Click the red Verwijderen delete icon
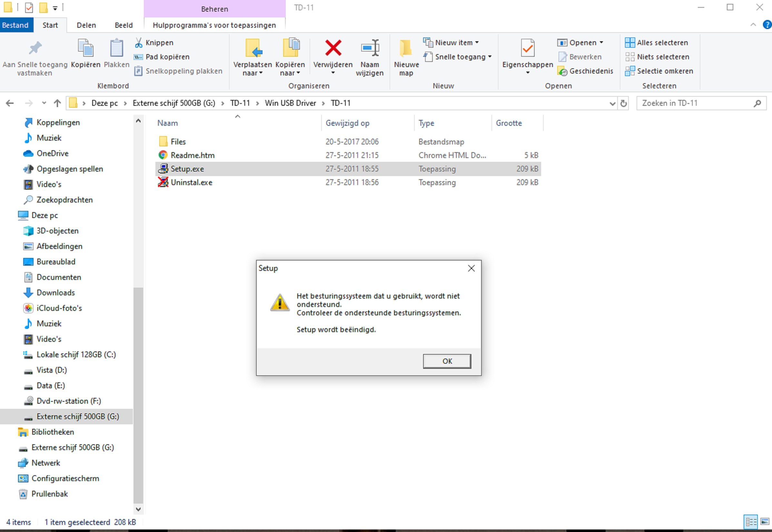 coord(333,48)
